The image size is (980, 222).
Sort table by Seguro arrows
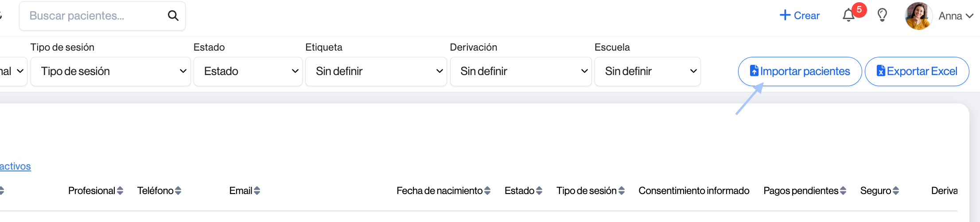(x=896, y=191)
